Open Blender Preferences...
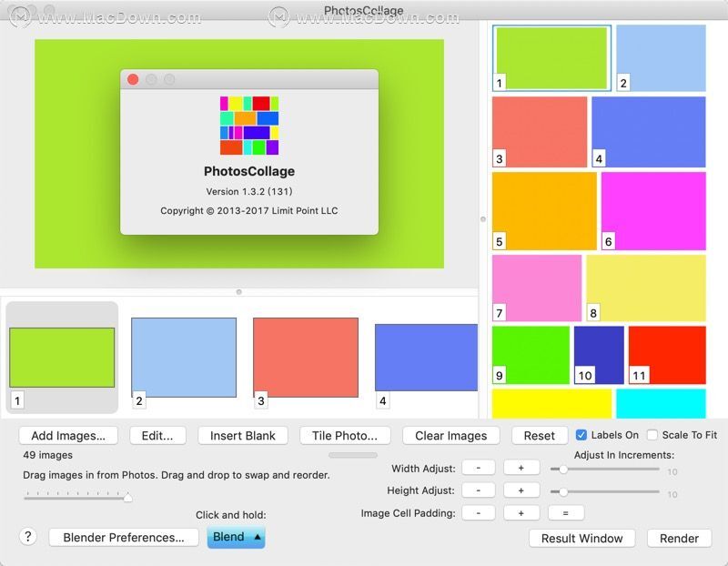This screenshot has height=566, width=728. click(x=124, y=537)
